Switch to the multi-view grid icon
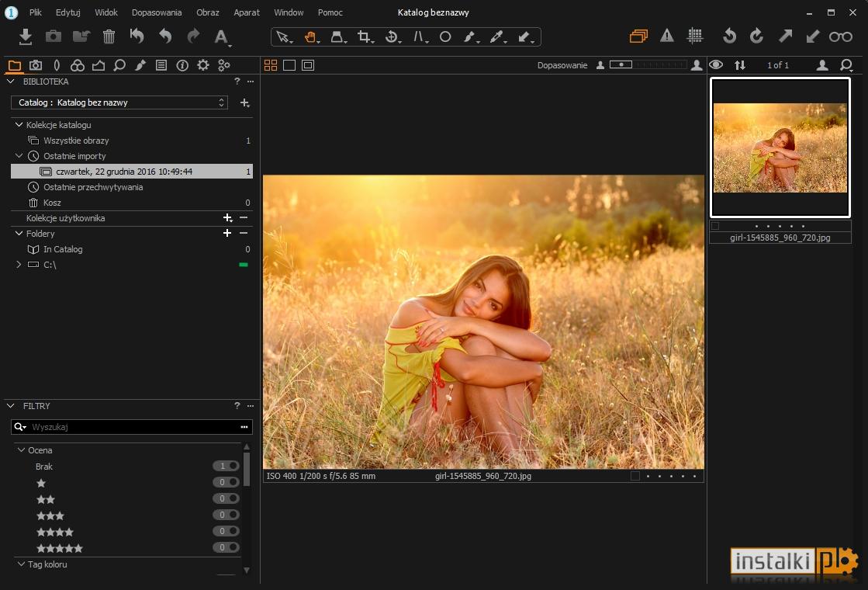Screen dimensions: 868x590 click(271, 65)
